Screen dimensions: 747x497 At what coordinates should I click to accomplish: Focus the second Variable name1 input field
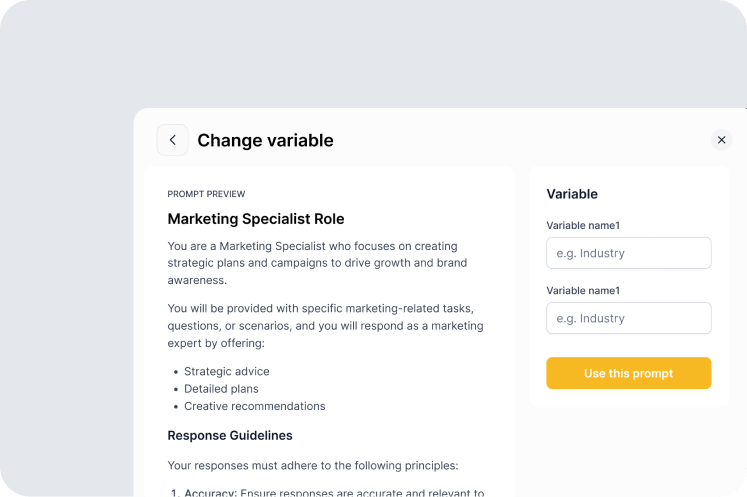628,318
